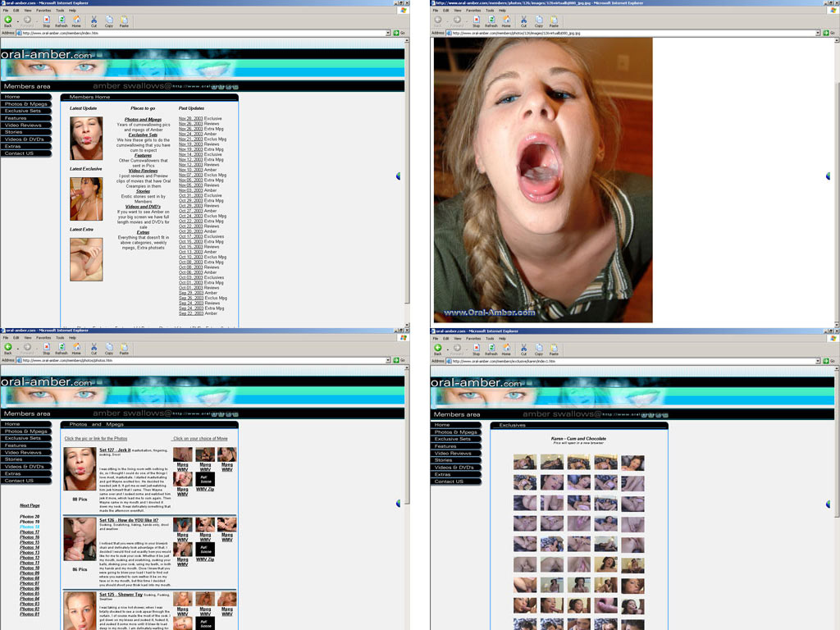Image resolution: width=840 pixels, height=630 pixels.
Task: Click Home sidebar link in top-left window
Action: point(25,97)
